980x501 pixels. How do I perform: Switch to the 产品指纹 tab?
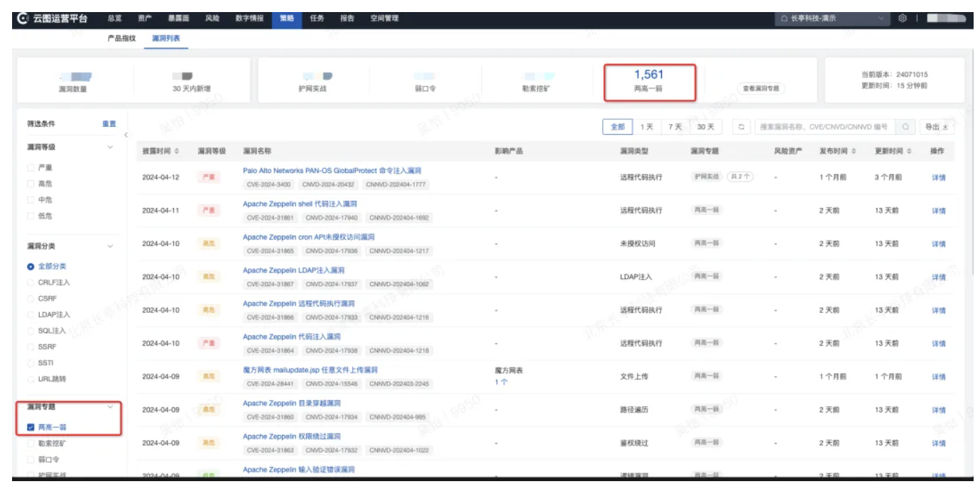tap(121, 38)
